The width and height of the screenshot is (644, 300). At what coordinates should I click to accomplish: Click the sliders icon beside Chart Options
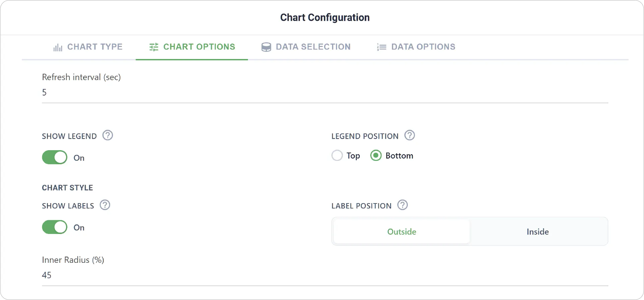point(154,47)
